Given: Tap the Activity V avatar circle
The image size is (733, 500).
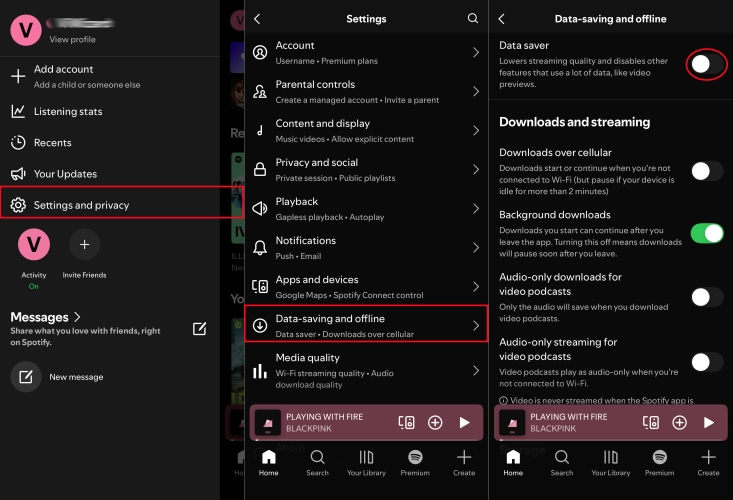Looking at the screenshot, I should point(34,244).
